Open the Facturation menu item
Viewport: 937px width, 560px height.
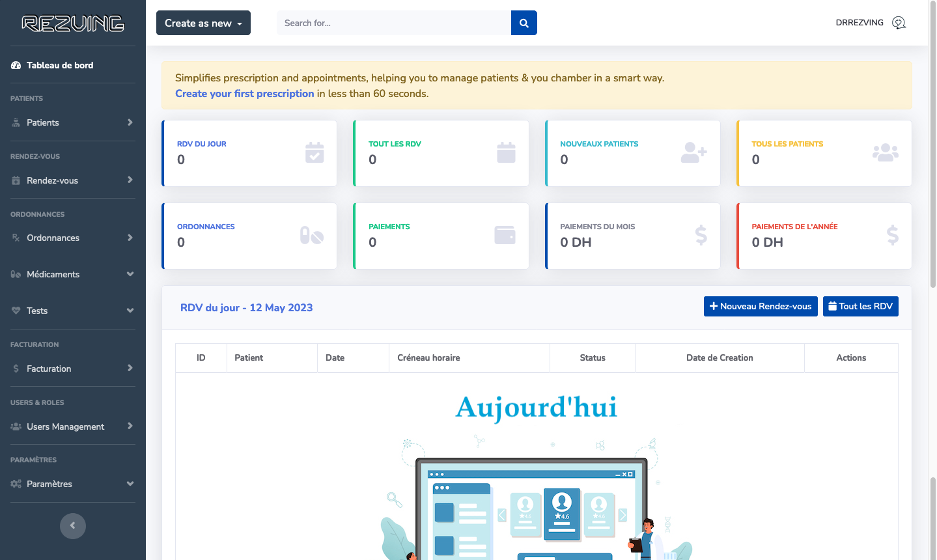pos(73,369)
